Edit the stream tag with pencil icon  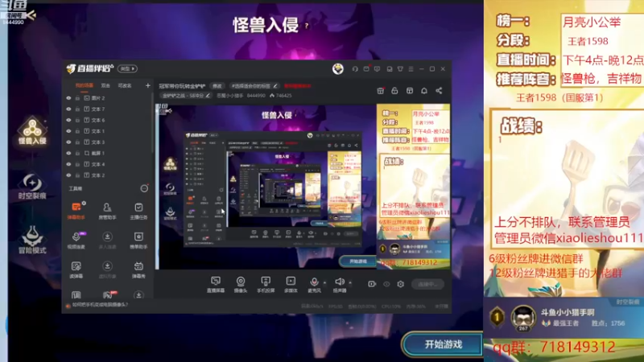click(x=275, y=86)
